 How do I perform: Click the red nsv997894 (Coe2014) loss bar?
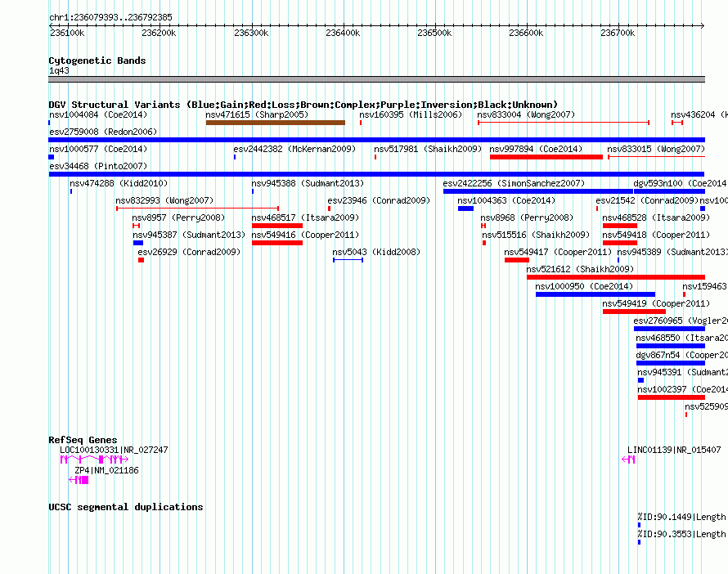click(546, 157)
